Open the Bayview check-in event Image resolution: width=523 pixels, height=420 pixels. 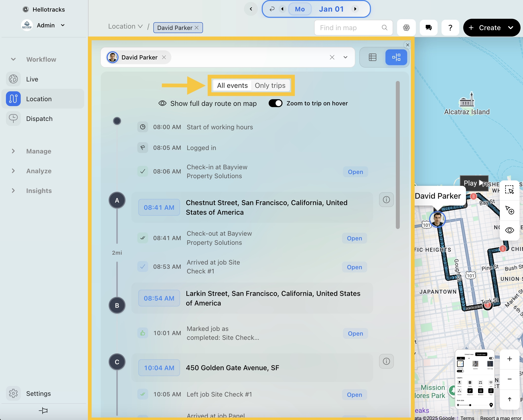(355, 172)
